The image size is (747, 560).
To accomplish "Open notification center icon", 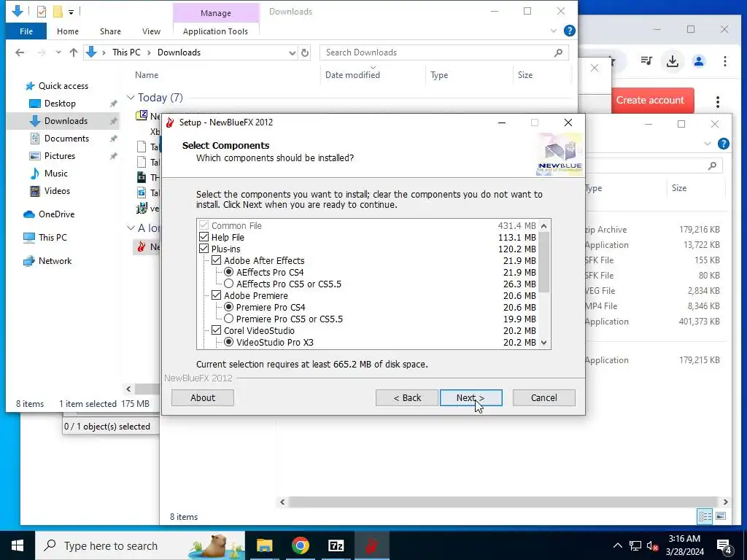I will [724, 546].
